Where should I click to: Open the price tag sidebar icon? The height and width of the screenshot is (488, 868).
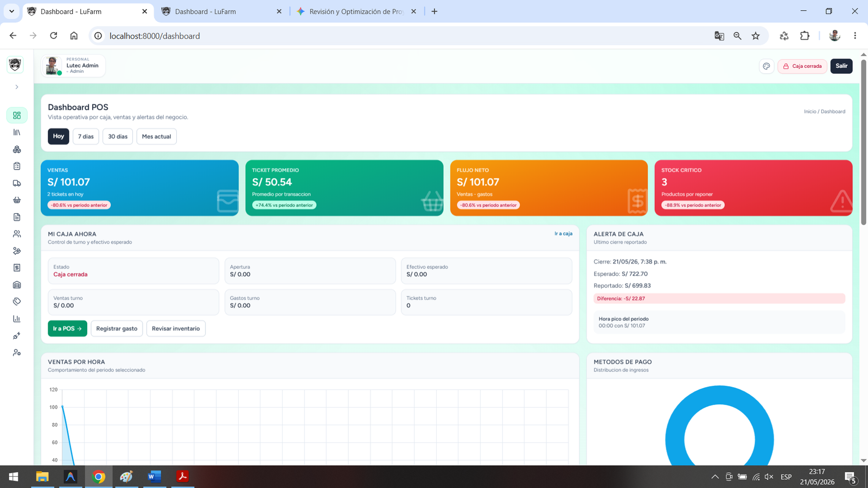17,301
